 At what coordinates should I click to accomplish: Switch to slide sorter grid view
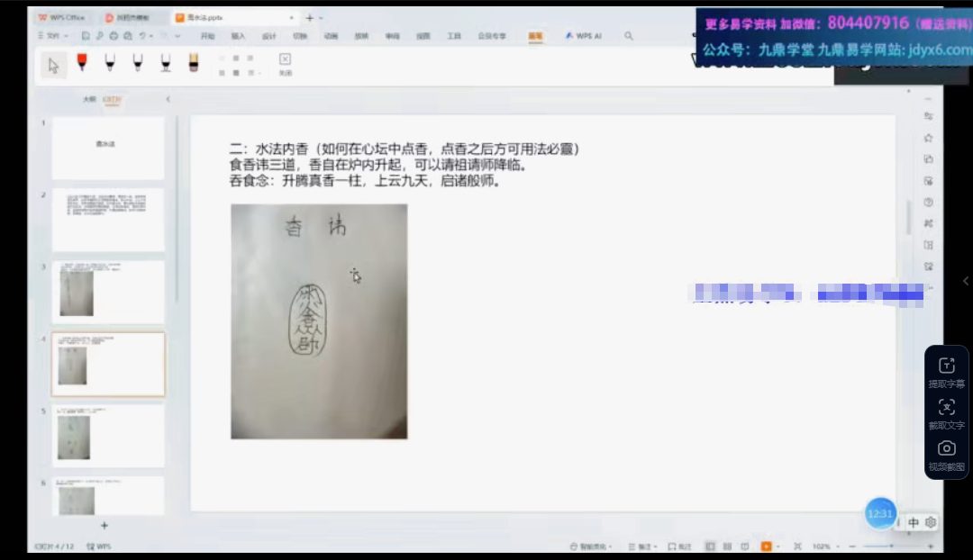coord(728,546)
